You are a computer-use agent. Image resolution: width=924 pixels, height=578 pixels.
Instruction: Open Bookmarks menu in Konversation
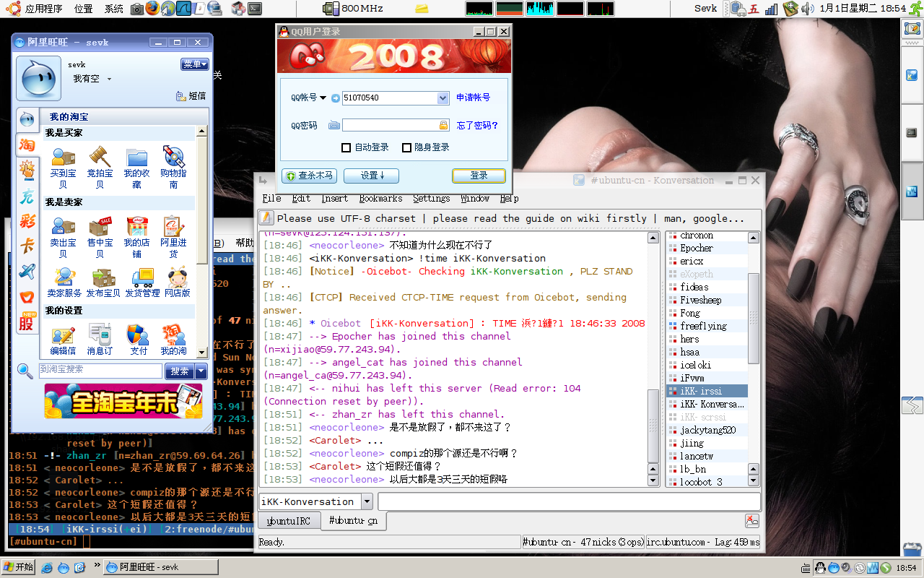coord(380,198)
